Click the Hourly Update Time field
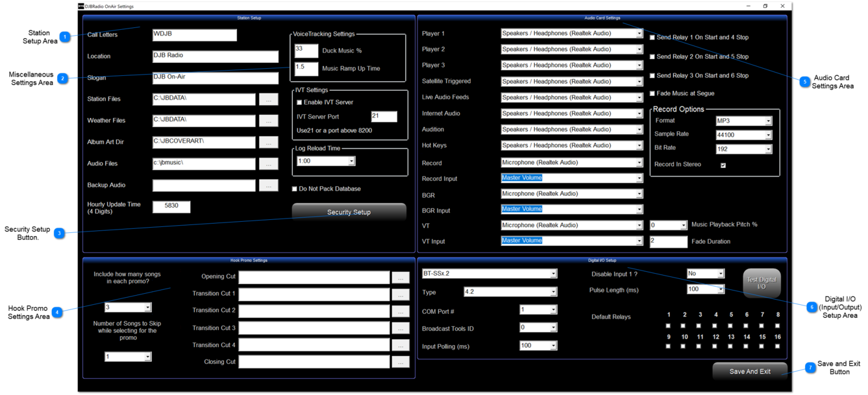The height and width of the screenshot is (395, 868). 171,207
